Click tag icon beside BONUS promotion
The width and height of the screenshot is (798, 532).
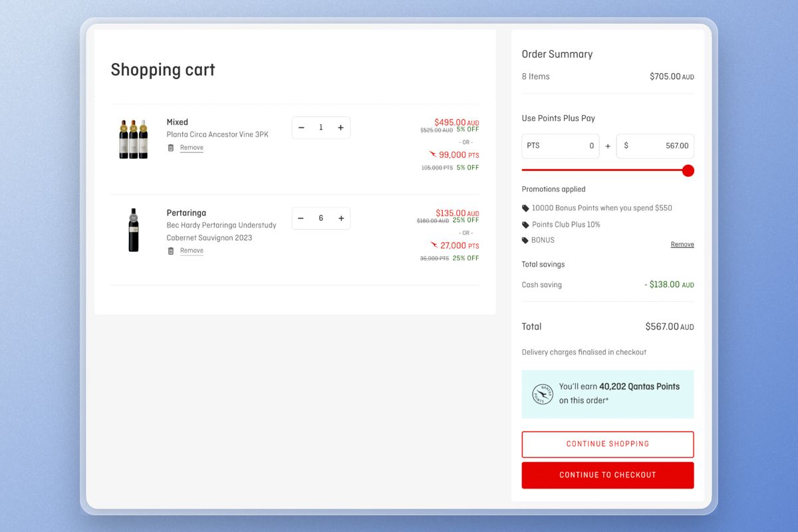pos(526,240)
